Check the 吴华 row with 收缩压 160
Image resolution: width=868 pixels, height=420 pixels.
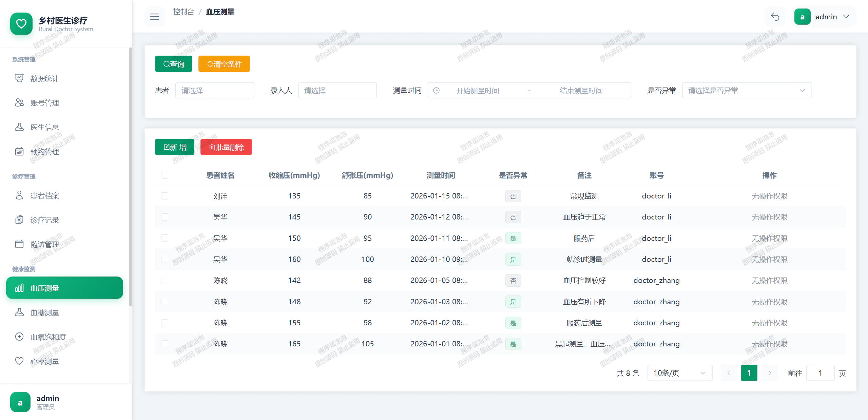coord(165,259)
